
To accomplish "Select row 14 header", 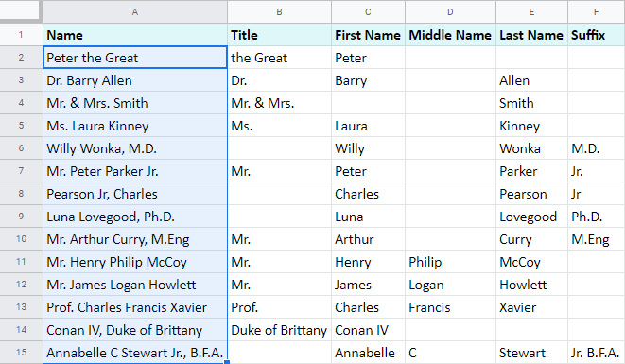I will click(21, 330).
